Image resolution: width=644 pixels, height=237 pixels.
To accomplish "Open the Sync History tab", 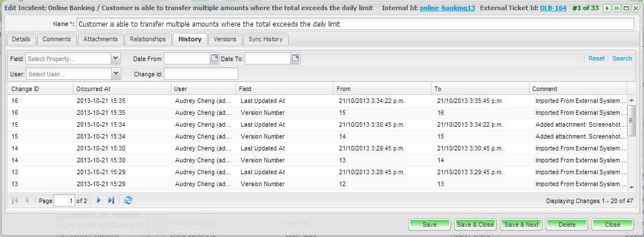I will pos(266,39).
